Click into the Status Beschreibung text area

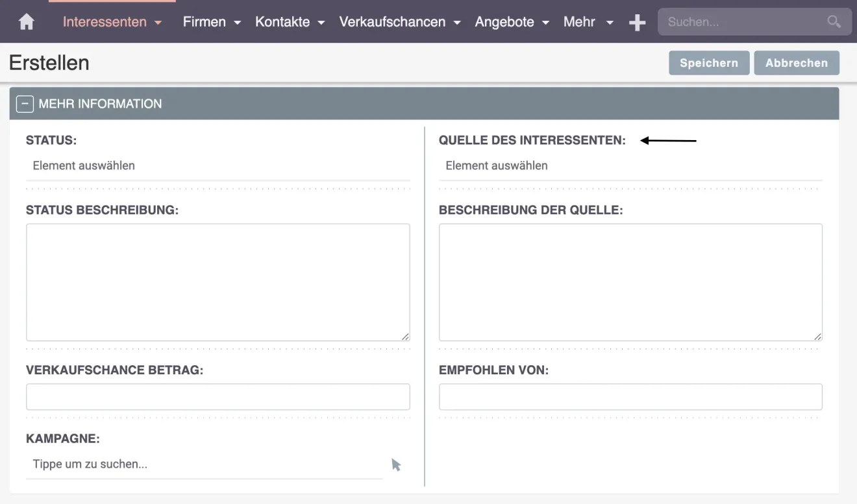pyautogui.click(x=217, y=282)
